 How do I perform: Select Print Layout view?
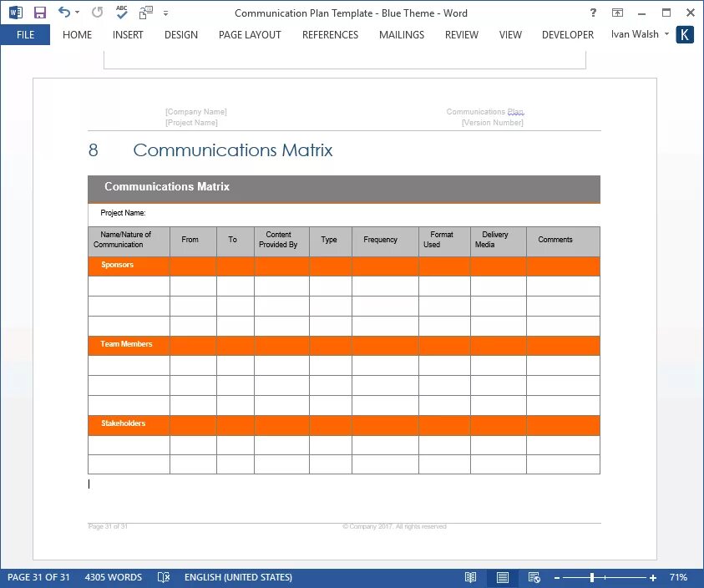tap(502, 577)
